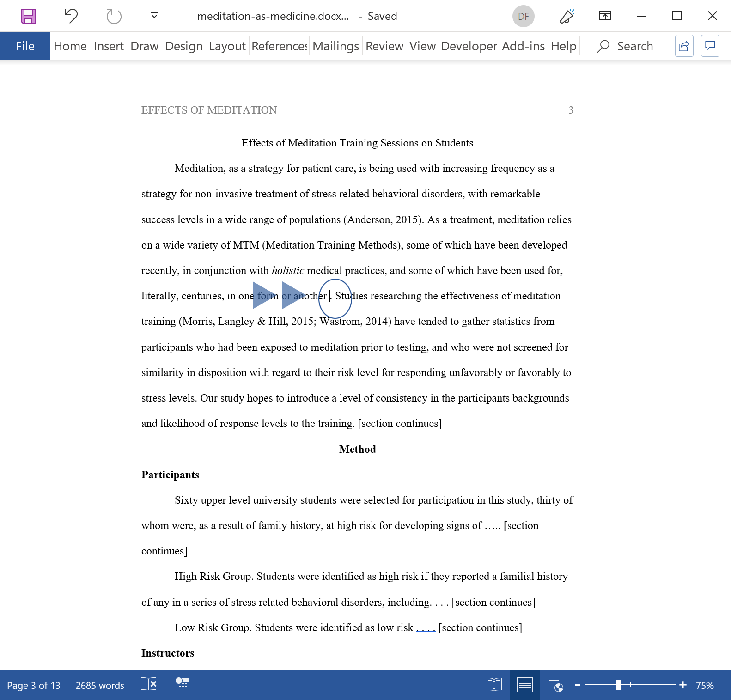Switch to Web Layout view
Image resolution: width=731 pixels, height=700 pixels.
555,685
